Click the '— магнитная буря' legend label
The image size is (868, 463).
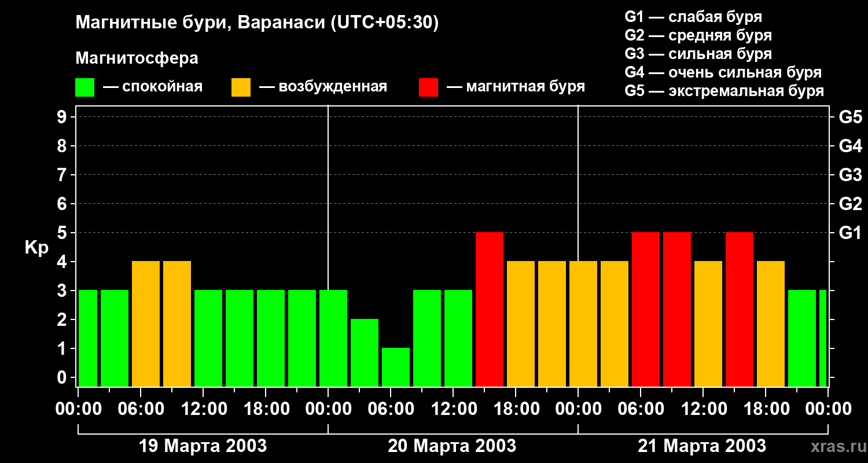[516, 87]
